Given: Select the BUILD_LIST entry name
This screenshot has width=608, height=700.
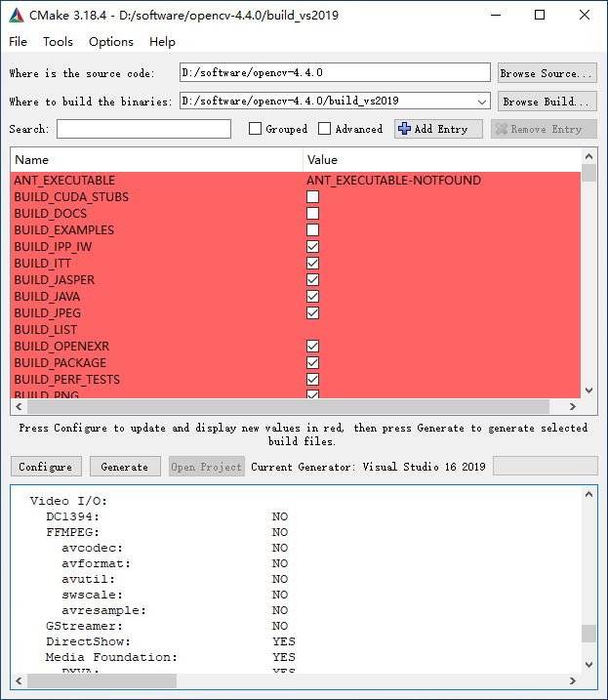Looking at the screenshot, I should click(x=46, y=330).
